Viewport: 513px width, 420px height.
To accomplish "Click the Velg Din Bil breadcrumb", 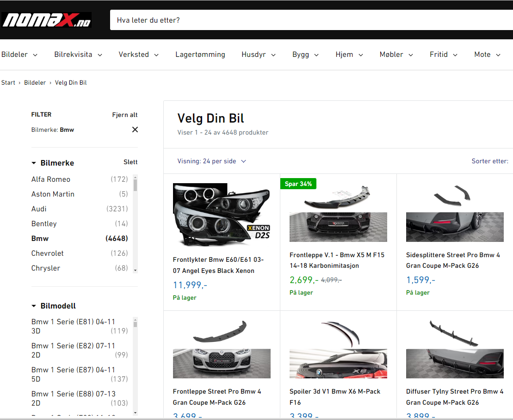I will 71,82.
